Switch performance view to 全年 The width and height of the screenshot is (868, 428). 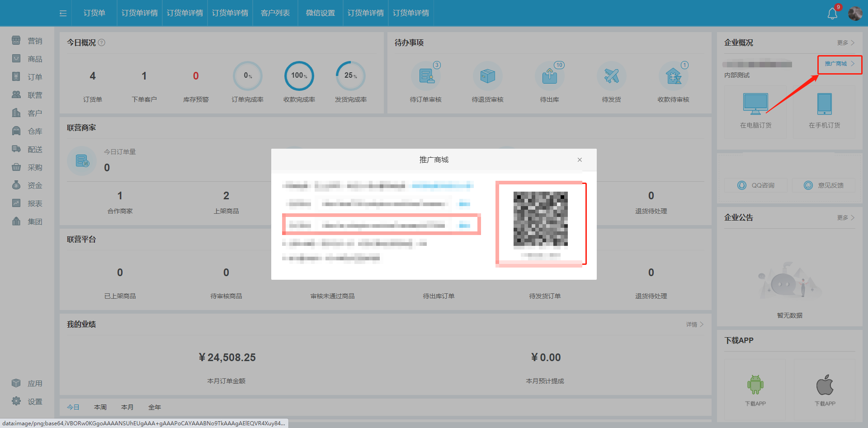(x=155, y=407)
